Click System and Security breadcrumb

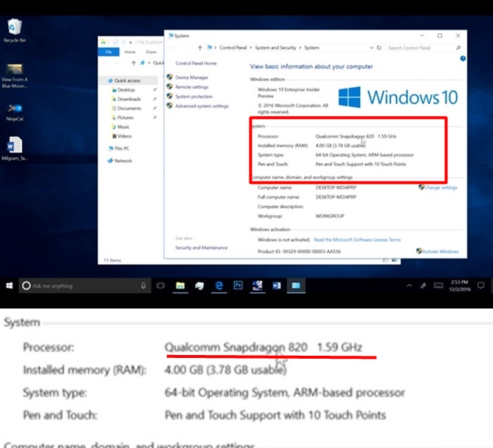click(x=275, y=48)
